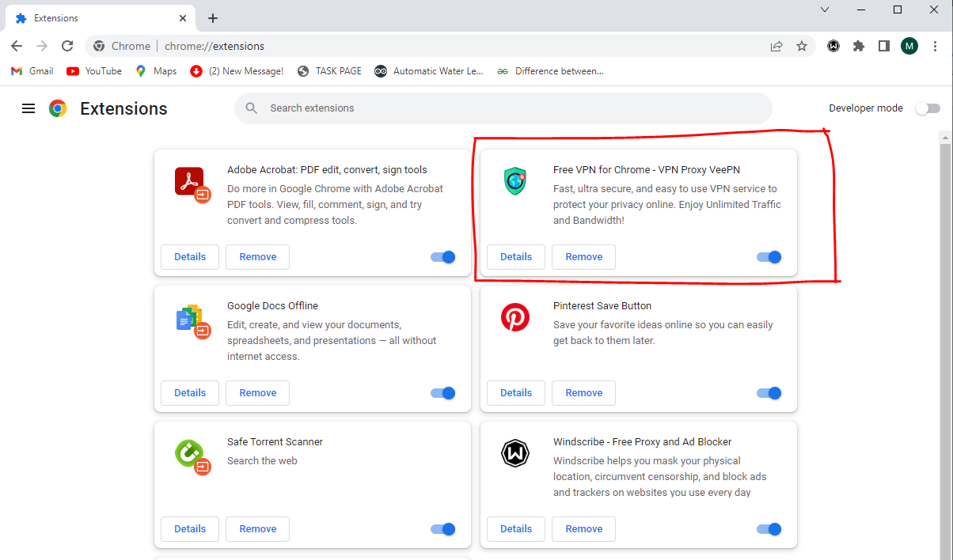The image size is (953, 560).
Task: Open the Extensions puzzle-piece menu
Action: 859,46
